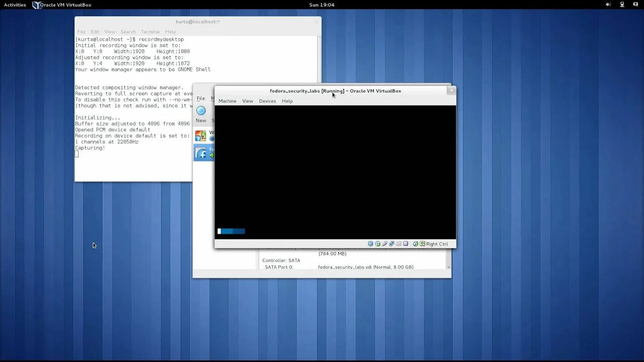The image size is (644, 362).
Task: Click the VirtualBox details scrollbar down arrow
Action: point(448,267)
